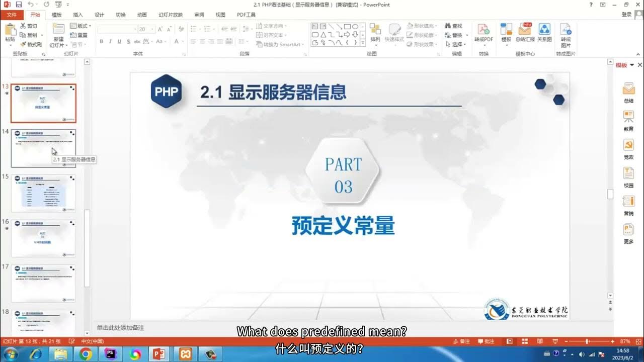Click the Replace (替换) button

[x=455, y=35]
